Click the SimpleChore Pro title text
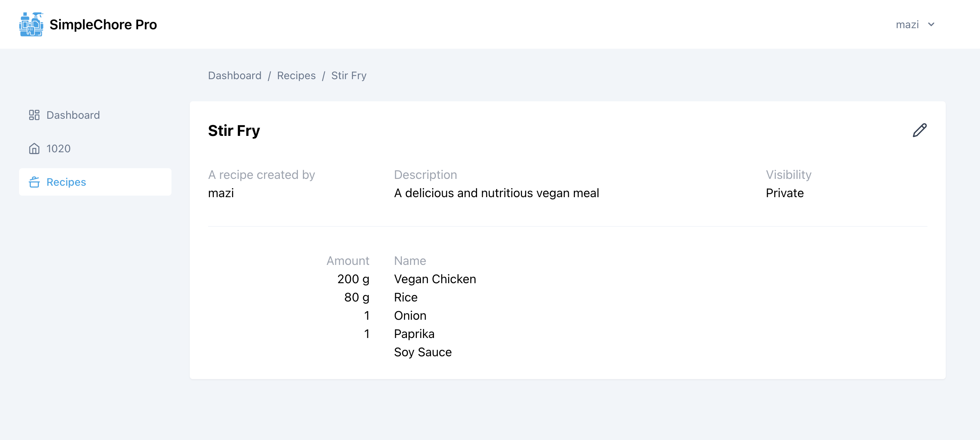980x440 pixels. click(x=103, y=24)
